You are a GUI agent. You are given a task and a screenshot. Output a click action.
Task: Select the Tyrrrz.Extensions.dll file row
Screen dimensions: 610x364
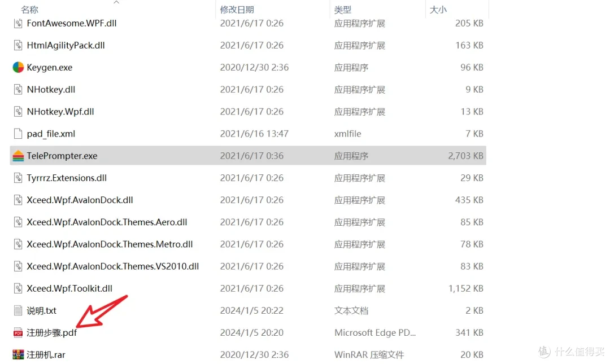248,178
